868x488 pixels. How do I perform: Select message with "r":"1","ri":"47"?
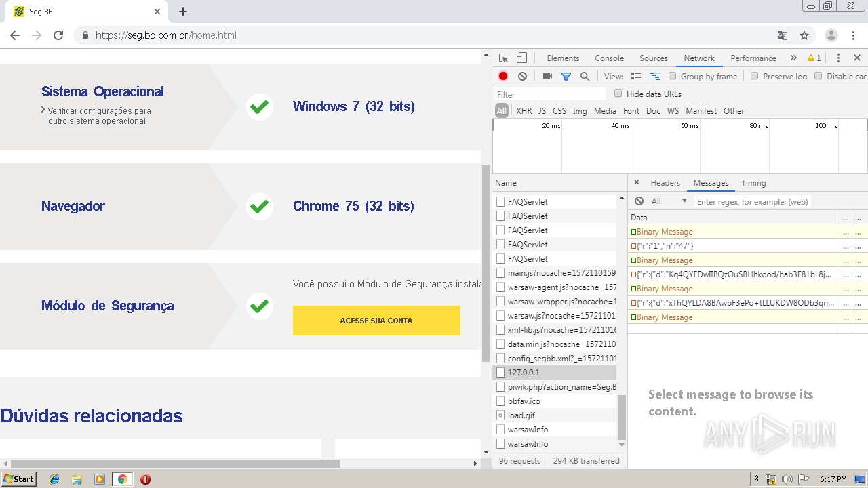point(734,246)
